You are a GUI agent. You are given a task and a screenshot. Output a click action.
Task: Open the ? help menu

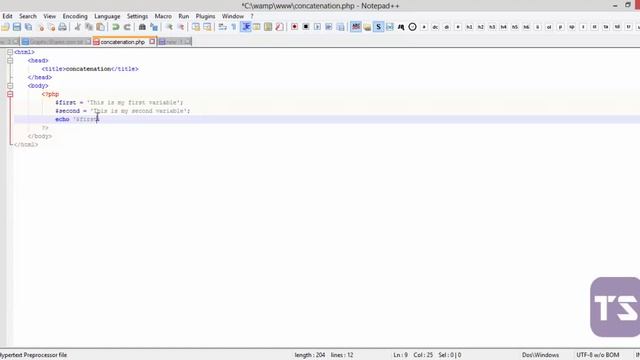pos(252,16)
